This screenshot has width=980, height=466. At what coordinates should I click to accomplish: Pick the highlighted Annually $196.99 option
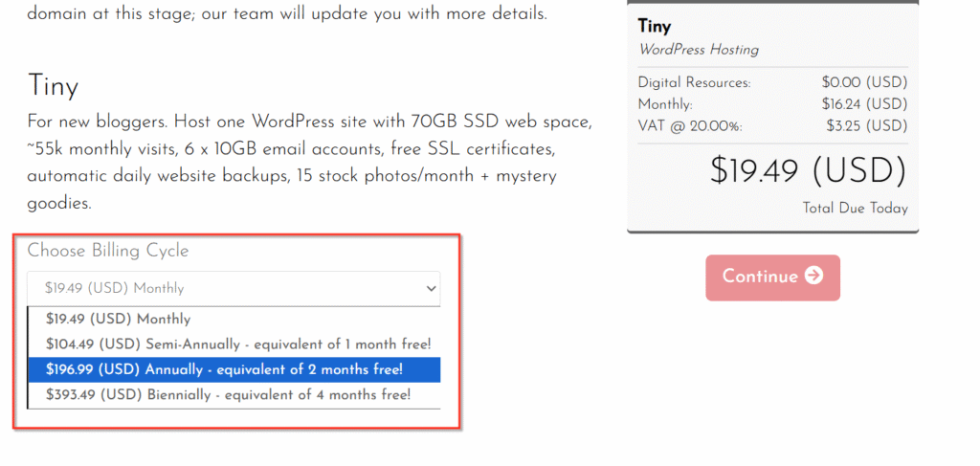click(224, 369)
